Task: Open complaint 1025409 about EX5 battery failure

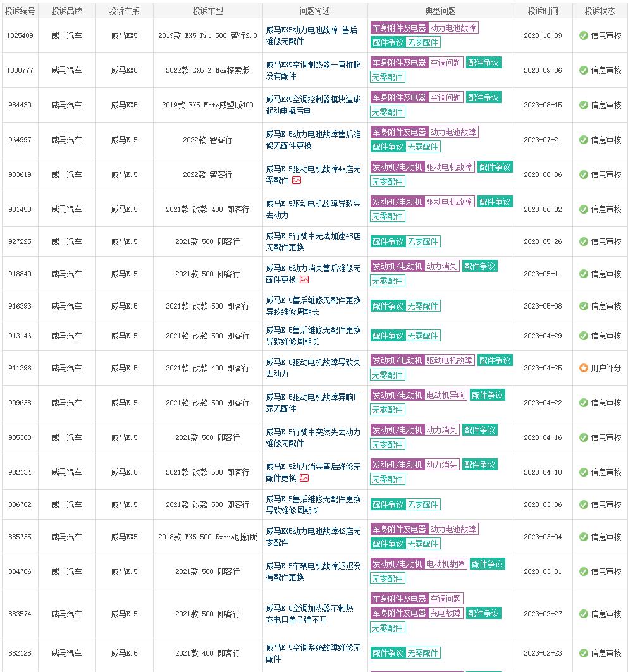Action: (312, 35)
